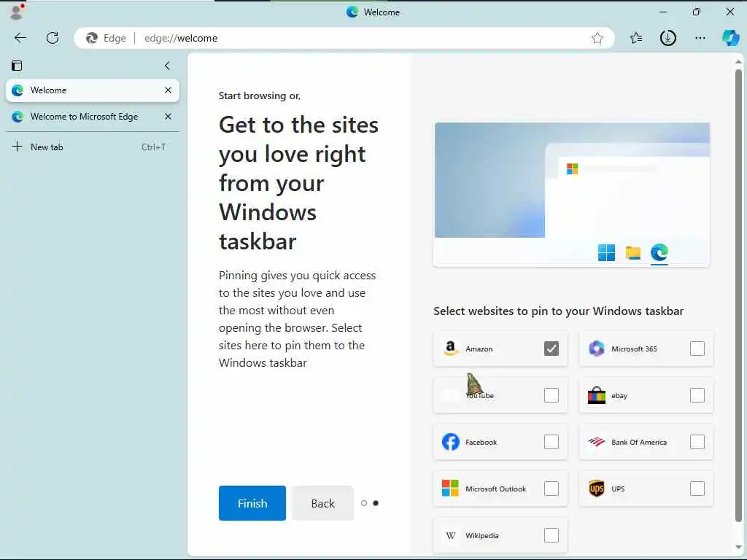Viewport: 747px width, 560px height.
Task: Collapse the vertical tabs pane
Action: [x=167, y=66]
